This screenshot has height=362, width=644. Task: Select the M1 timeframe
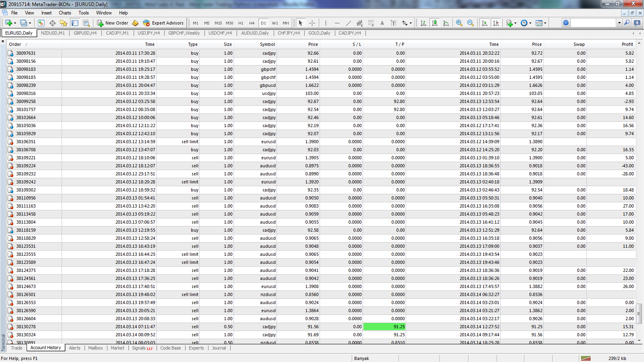click(196, 23)
